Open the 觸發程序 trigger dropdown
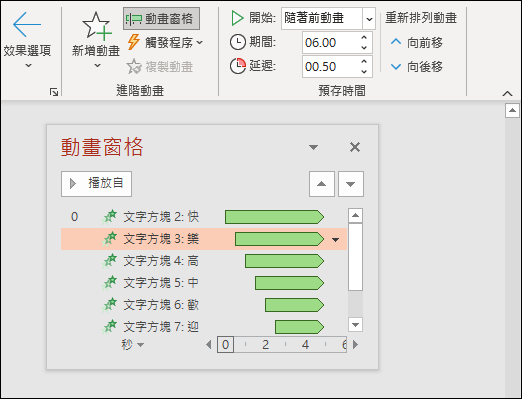The image size is (522, 399). pos(165,42)
